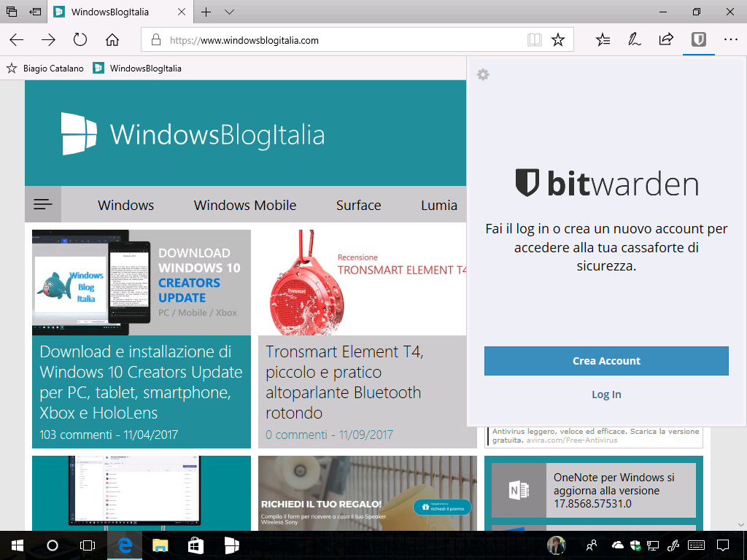747x560 pixels.
Task: Open the browser home page
Action: point(112,40)
